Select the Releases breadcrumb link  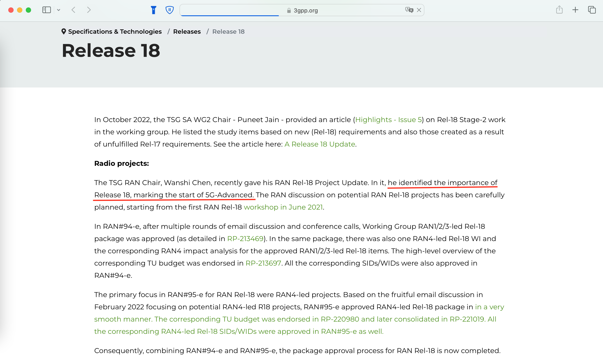[186, 31]
